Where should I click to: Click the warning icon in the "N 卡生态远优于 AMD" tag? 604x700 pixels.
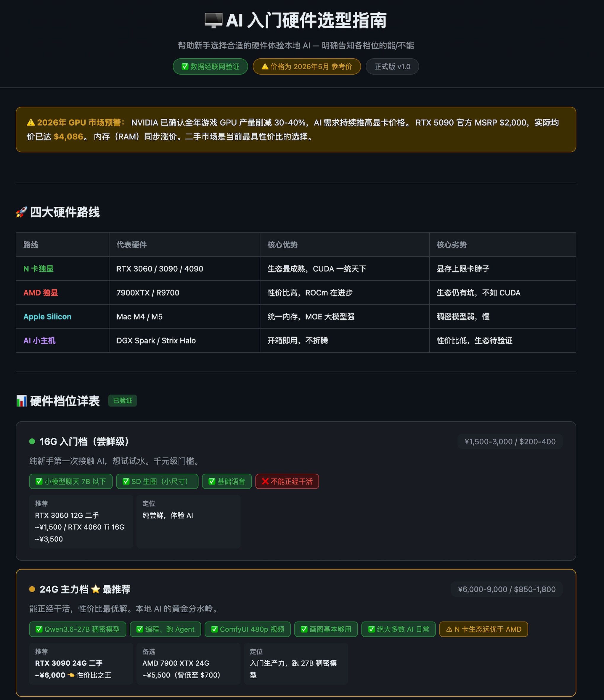tap(449, 629)
